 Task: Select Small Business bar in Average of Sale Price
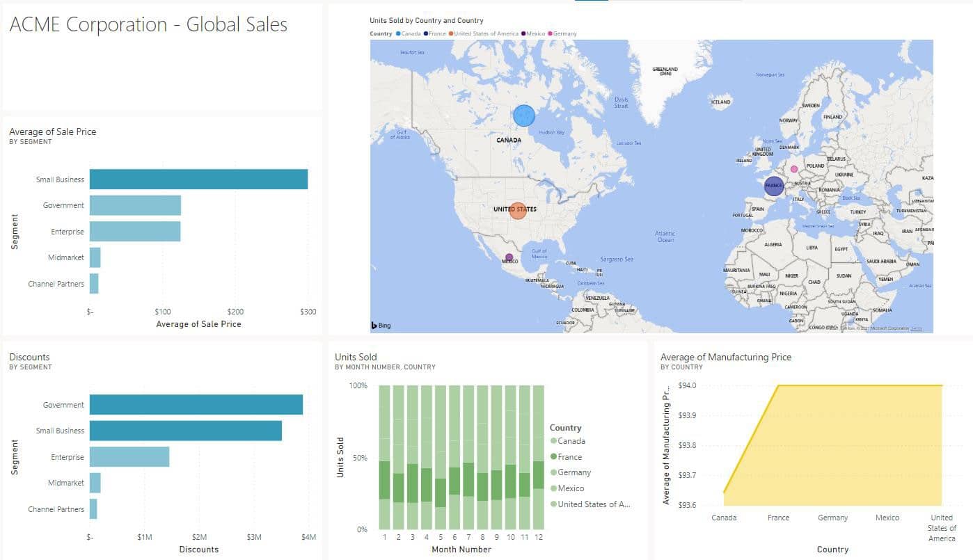coord(198,179)
